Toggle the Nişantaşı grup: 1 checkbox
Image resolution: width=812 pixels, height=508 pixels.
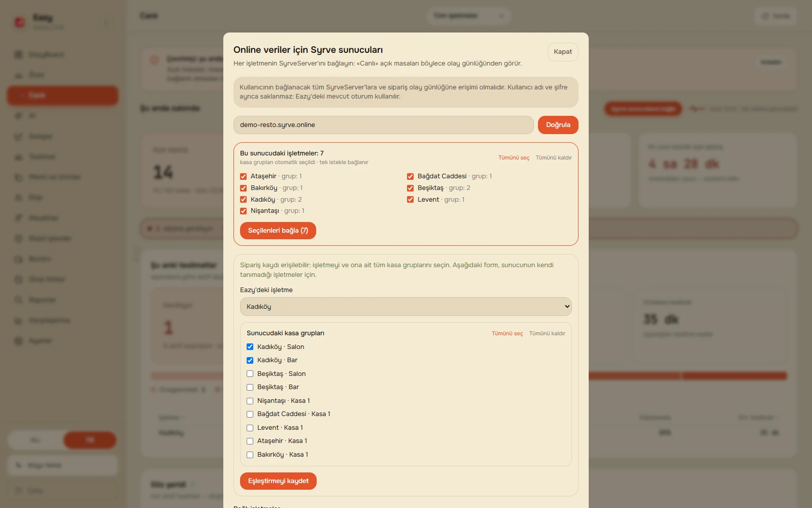pyautogui.click(x=244, y=211)
